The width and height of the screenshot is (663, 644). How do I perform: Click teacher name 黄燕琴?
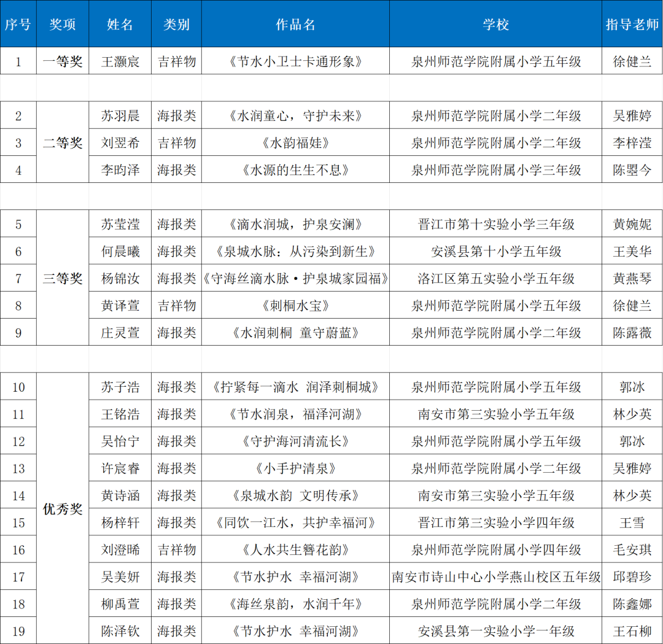pos(632,278)
